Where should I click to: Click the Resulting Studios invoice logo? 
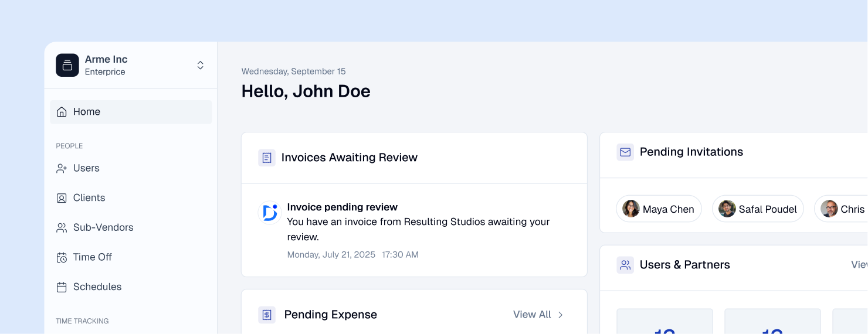click(270, 213)
